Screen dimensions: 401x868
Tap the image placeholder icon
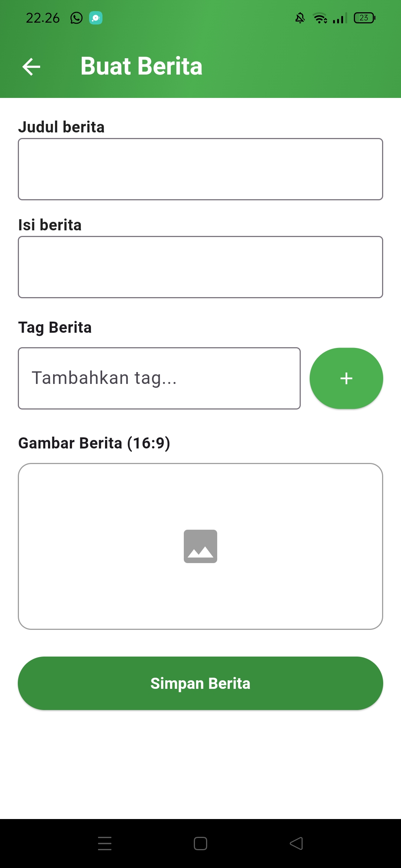point(200,546)
